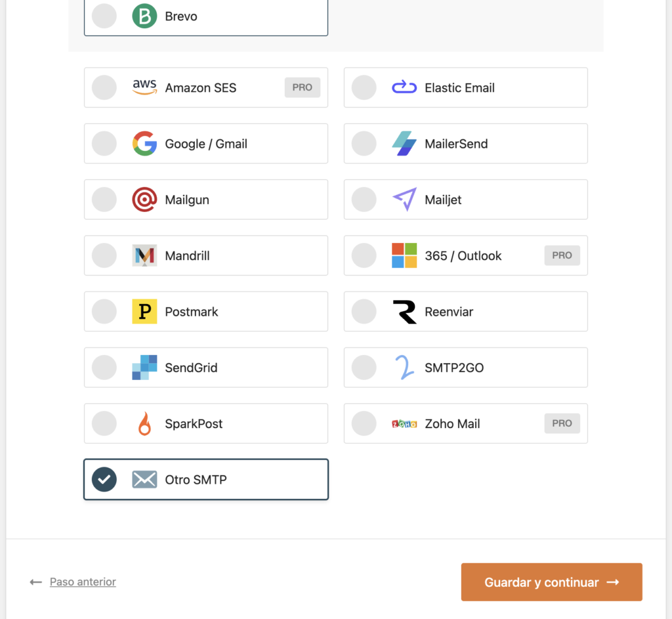Select the Mandrill logo icon
The height and width of the screenshot is (619, 672).
click(144, 255)
